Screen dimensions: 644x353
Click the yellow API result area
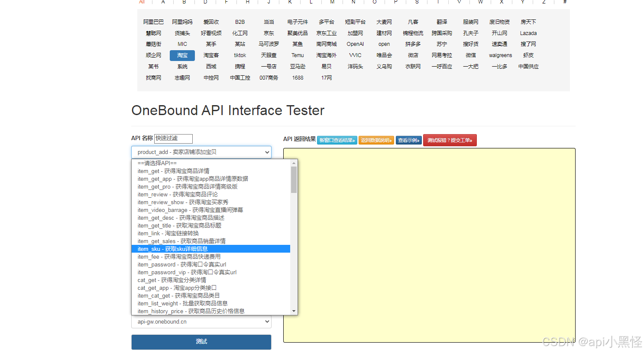click(x=429, y=245)
